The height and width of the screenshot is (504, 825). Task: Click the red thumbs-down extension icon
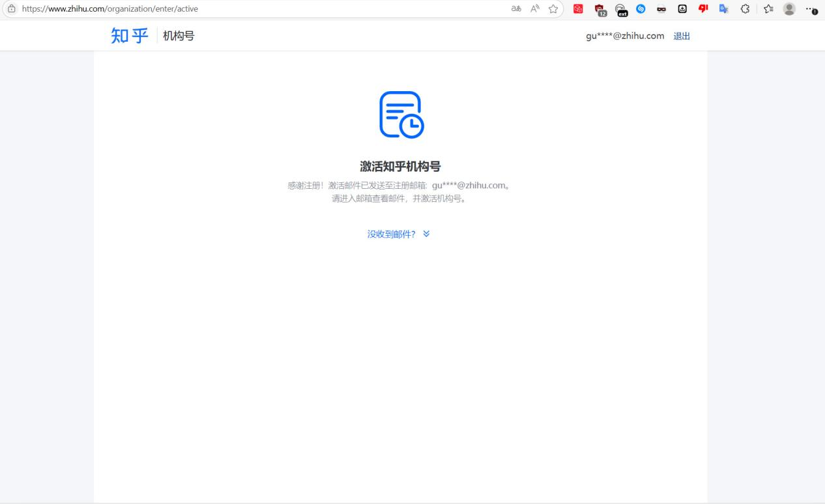point(703,9)
